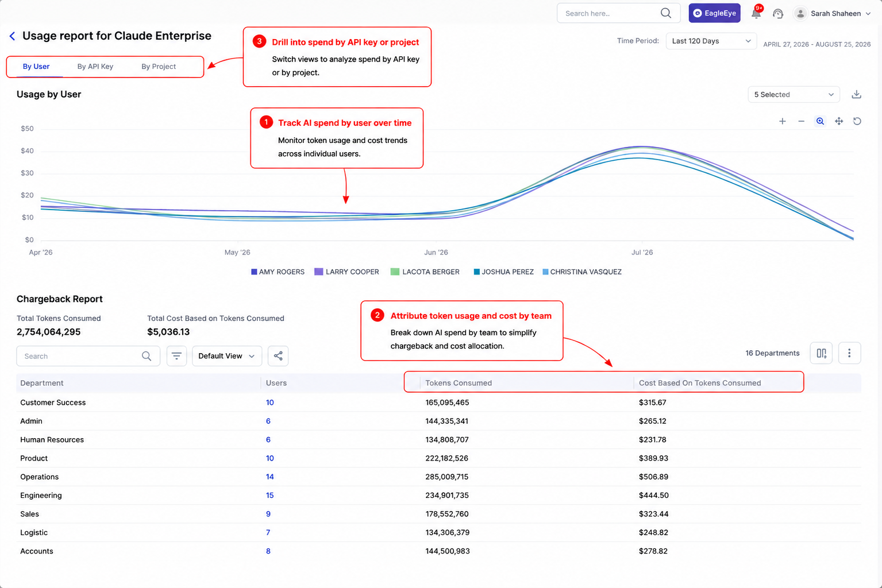Toggle CHRISTINA VASQUEZ legend series
Image resolution: width=882 pixels, height=588 pixels.
(582, 272)
